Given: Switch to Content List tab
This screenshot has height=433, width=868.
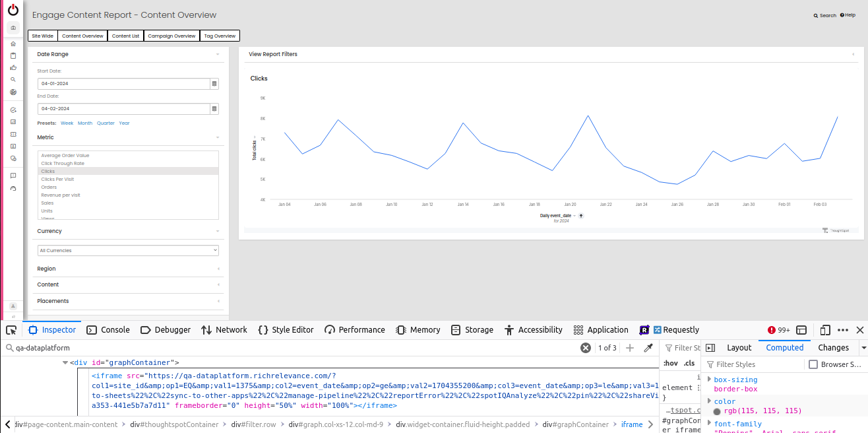Looking at the screenshot, I should [x=125, y=36].
